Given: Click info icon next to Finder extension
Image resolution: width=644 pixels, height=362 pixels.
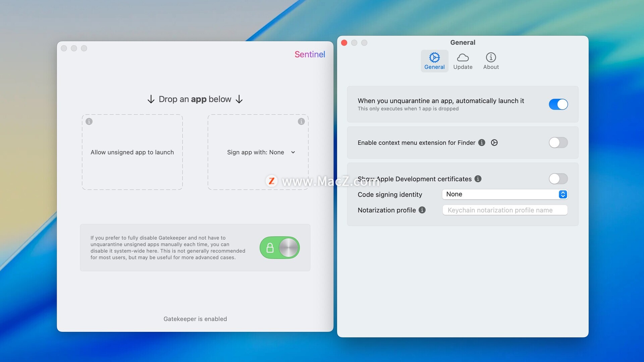Looking at the screenshot, I should [482, 142].
